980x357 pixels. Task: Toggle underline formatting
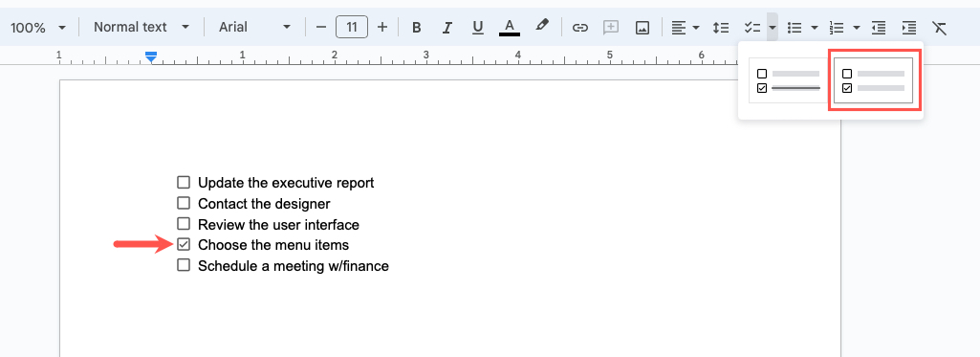(x=478, y=28)
